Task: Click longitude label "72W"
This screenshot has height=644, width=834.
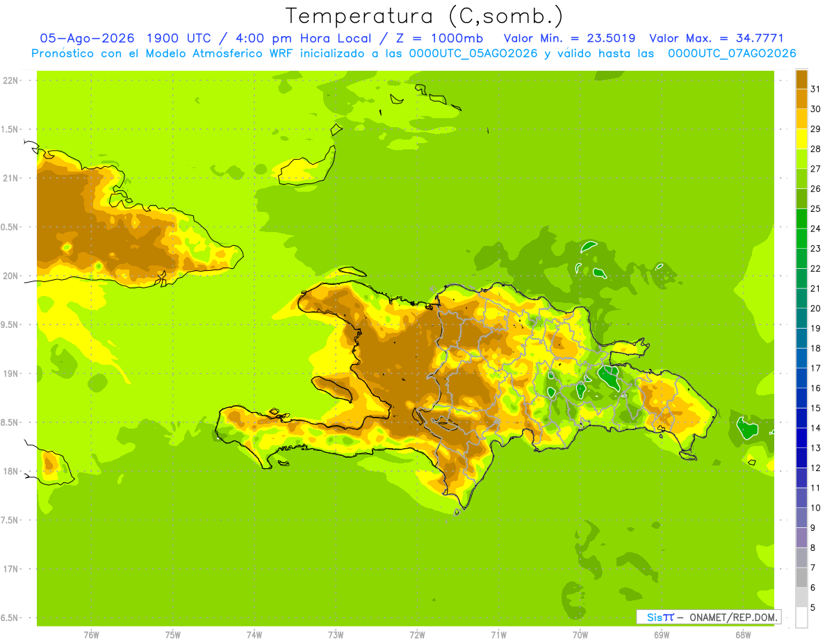Action: tap(417, 635)
